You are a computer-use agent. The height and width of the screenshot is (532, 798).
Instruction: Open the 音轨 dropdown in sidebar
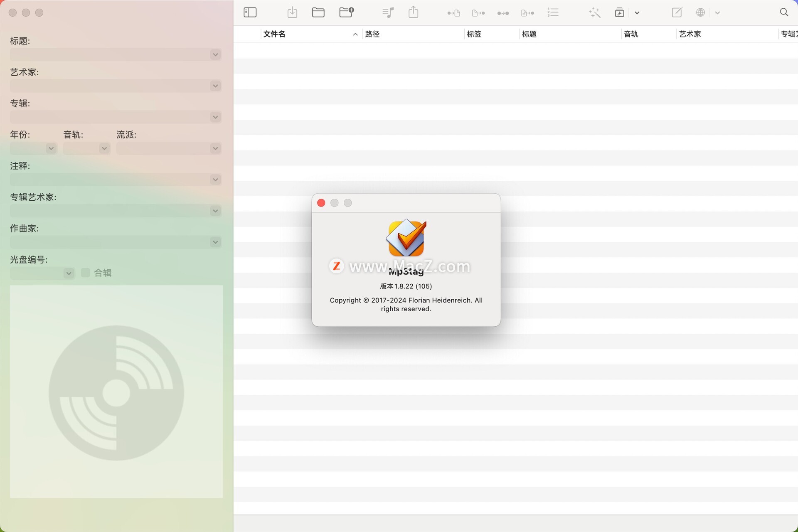click(x=104, y=148)
